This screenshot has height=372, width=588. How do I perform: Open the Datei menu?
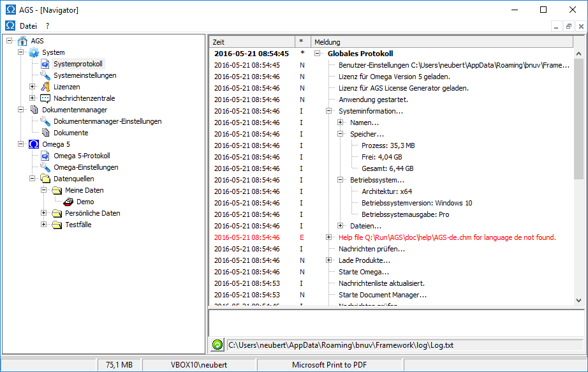point(28,26)
